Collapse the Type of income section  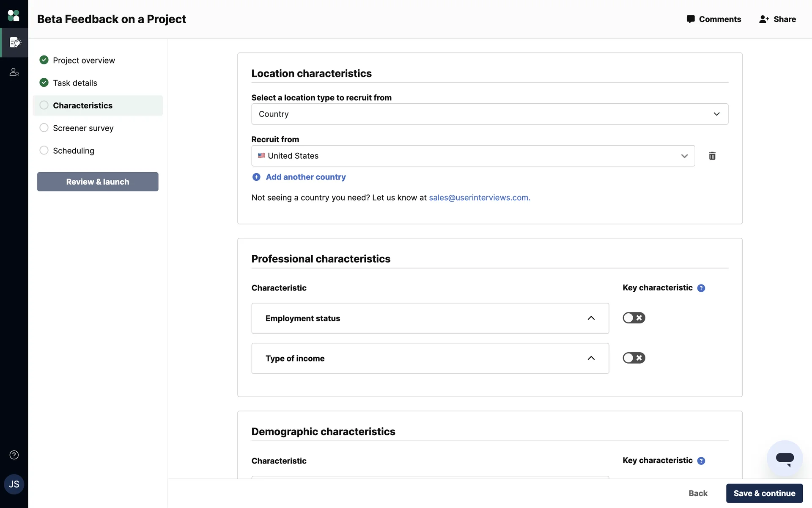pos(591,359)
